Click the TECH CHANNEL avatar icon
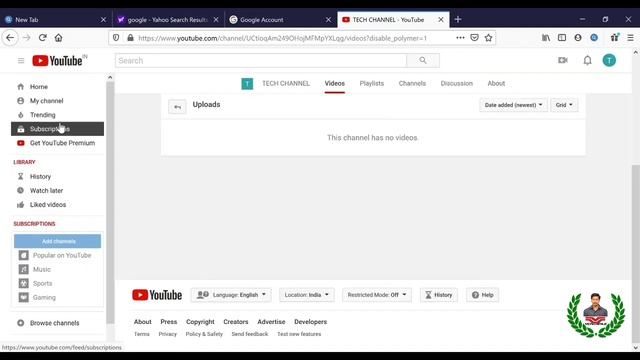 point(247,84)
